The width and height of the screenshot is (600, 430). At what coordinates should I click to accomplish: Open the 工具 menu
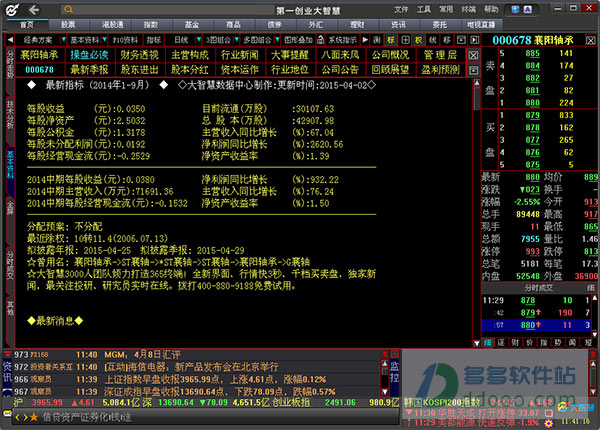click(424, 10)
